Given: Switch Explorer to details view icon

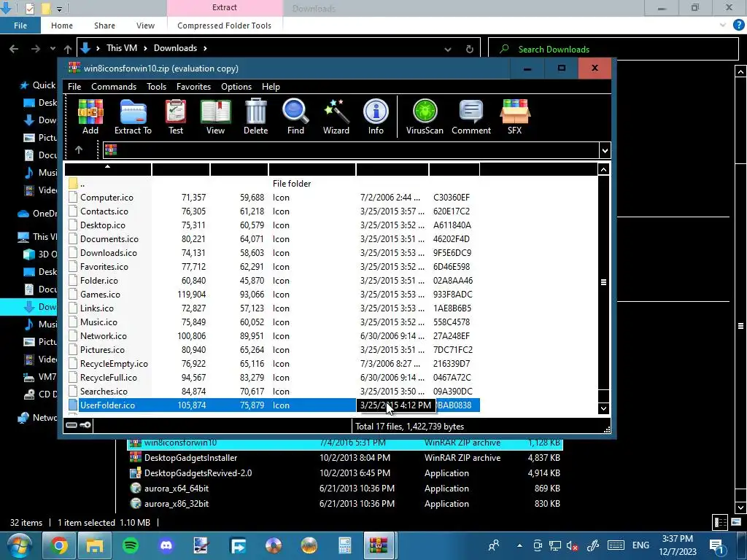Looking at the screenshot, I should [x=720, y=522].
